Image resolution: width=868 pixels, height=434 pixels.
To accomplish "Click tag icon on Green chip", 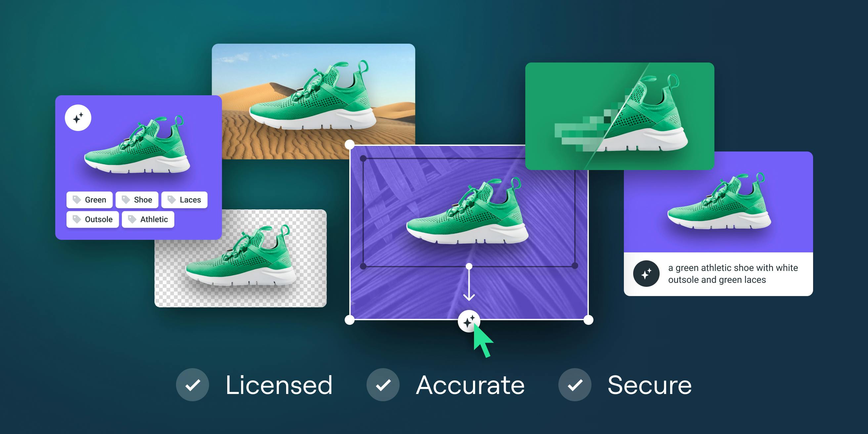I will click(77, 199).
